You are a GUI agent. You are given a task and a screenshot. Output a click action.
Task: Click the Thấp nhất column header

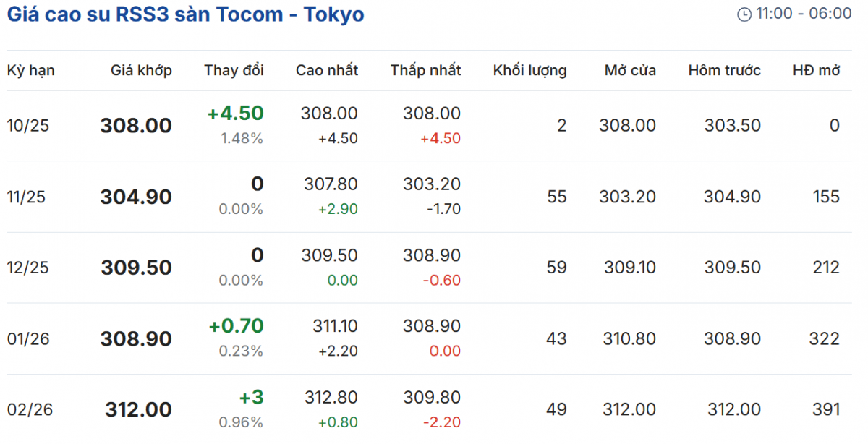coord(425,70)
